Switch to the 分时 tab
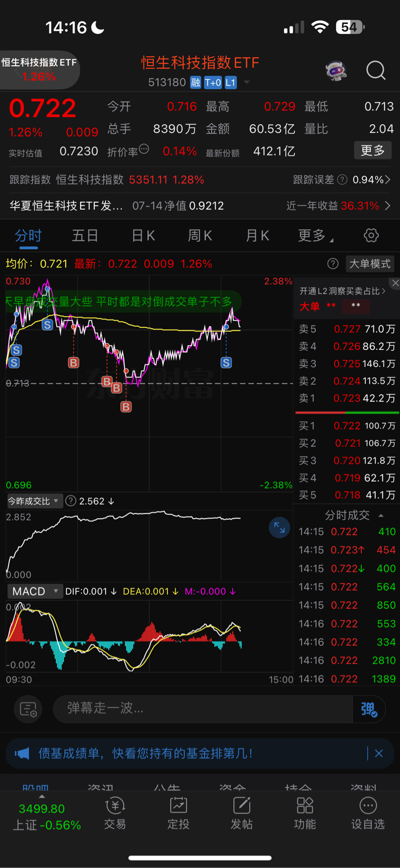Image resolution: width=400 pixels, height=868 pixels. (x=28, y=236)
